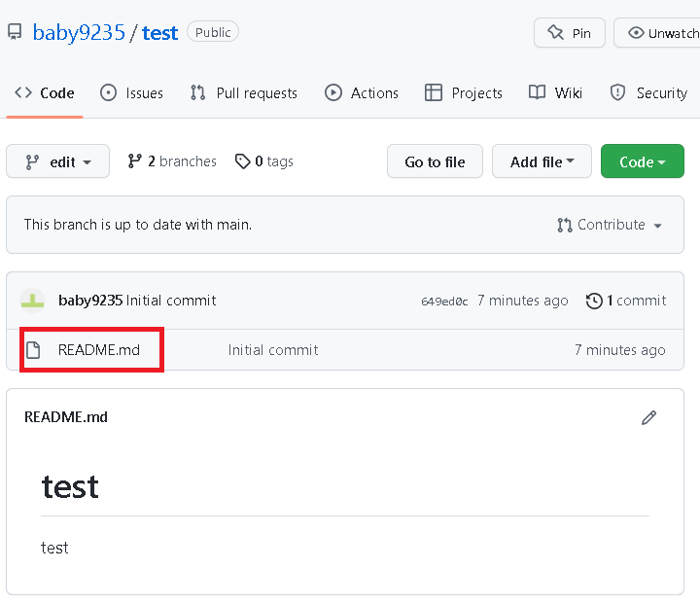Click the repository book icon beside baby9235
700x605 pixels.
click(15, 32)
